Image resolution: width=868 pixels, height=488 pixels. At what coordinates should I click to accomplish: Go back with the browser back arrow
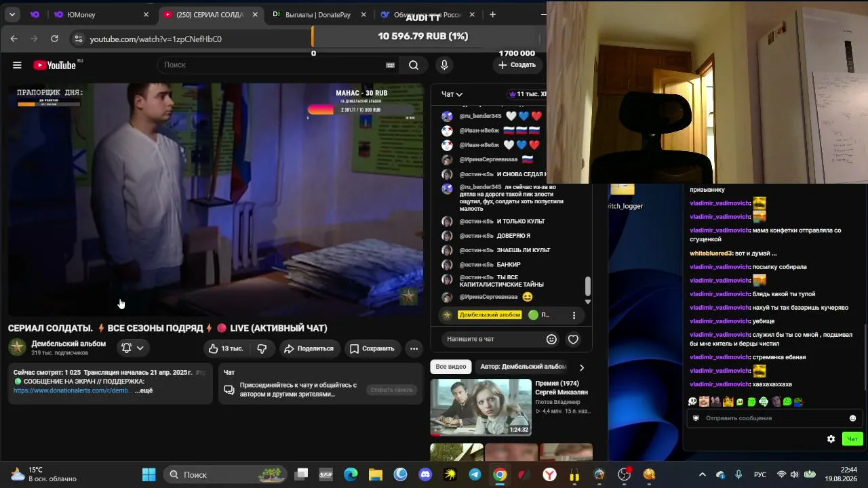(14, 39)
